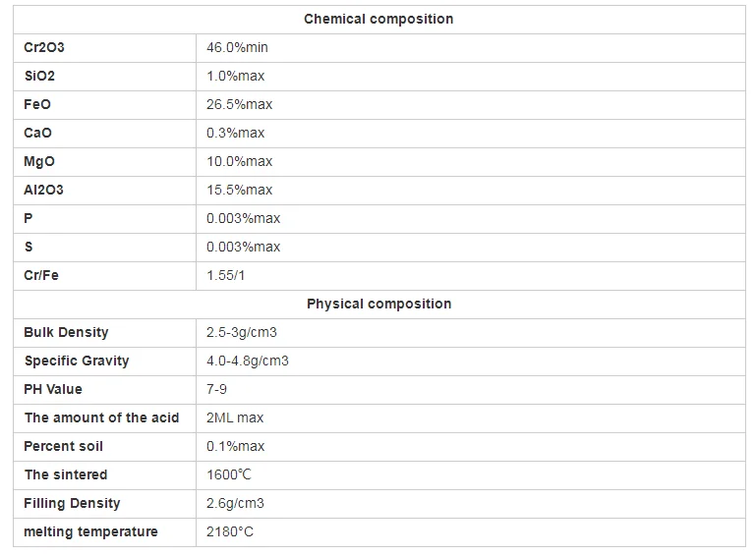Select the Bulk Density label
The height and width of the screenshot is (556, 756).
pyautogui.click(x=66, y=332)
